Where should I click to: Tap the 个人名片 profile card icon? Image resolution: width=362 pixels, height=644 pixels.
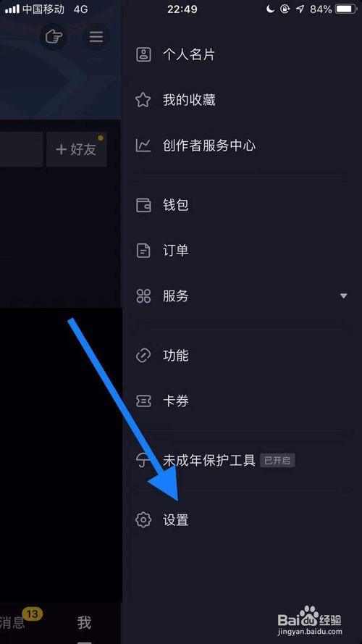point(143,54)
